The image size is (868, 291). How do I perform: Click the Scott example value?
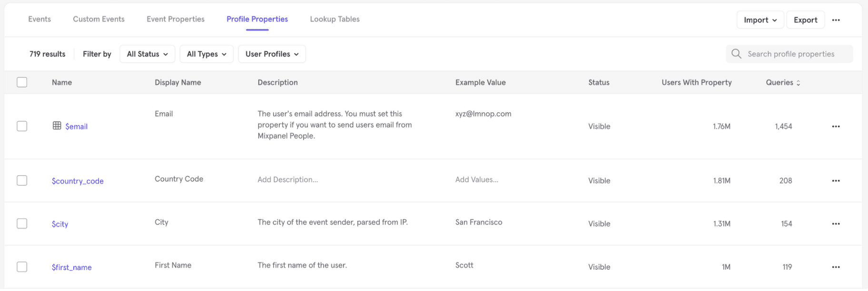[464, 265]
